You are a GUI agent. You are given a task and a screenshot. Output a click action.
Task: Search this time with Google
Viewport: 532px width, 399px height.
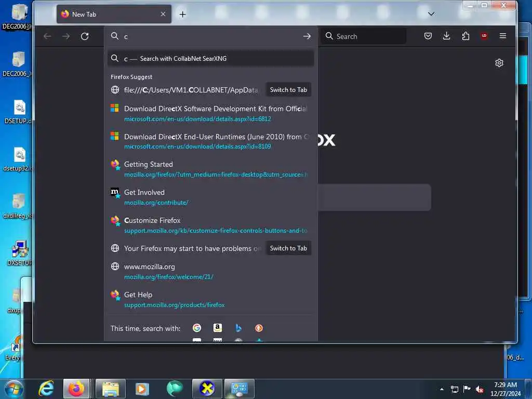click(x=197, y=328)
